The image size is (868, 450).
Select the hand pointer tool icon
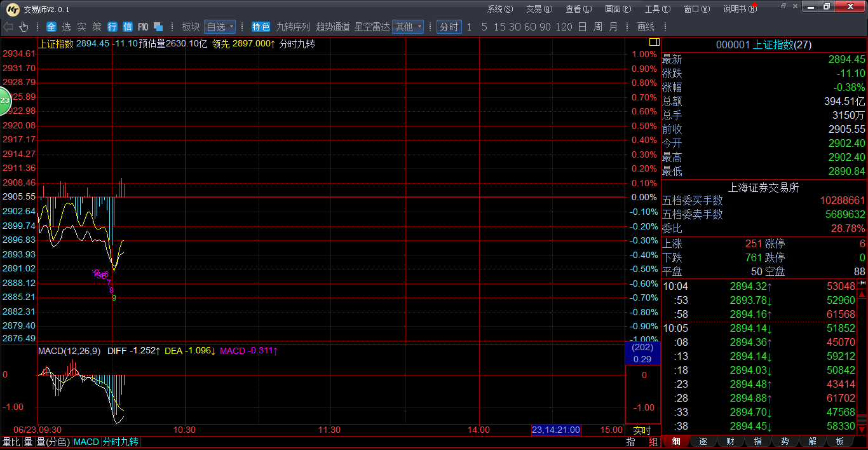pos(24,27)
